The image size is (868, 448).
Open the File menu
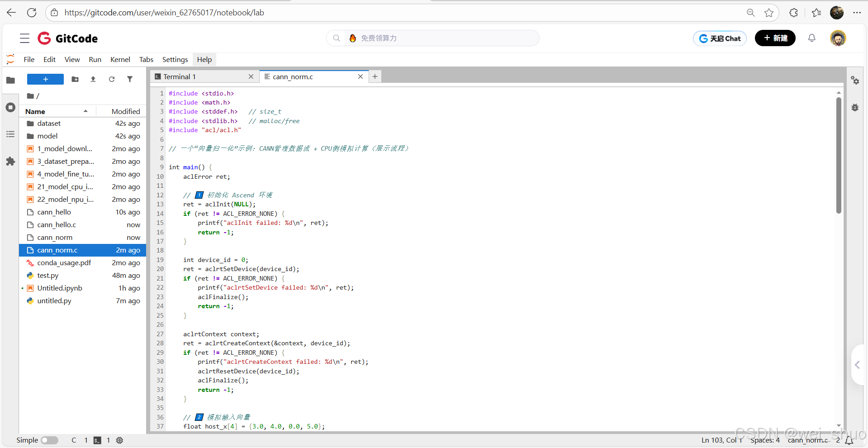[29, 59]
